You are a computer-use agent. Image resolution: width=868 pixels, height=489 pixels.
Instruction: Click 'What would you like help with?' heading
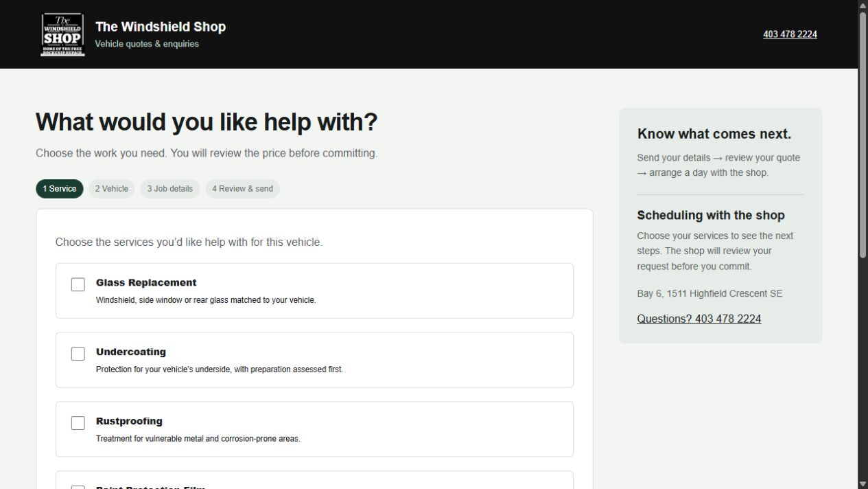pos(207,122)
